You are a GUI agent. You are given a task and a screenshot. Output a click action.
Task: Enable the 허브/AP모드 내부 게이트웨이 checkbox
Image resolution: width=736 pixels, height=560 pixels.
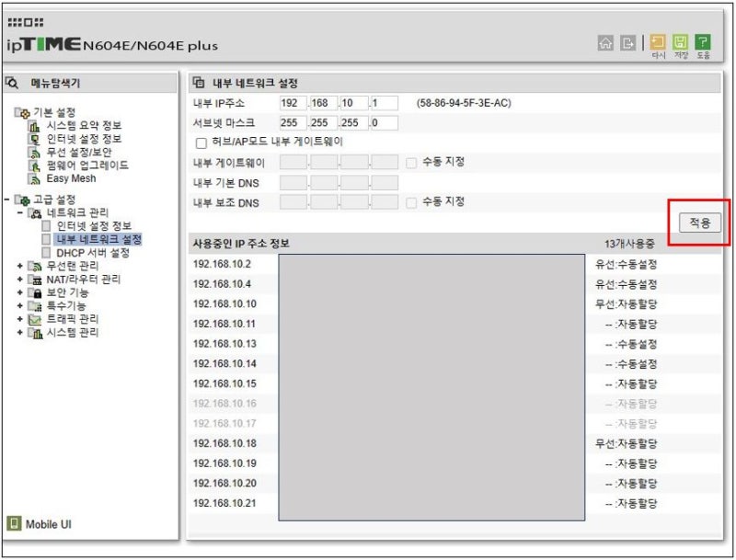point(201,144)
